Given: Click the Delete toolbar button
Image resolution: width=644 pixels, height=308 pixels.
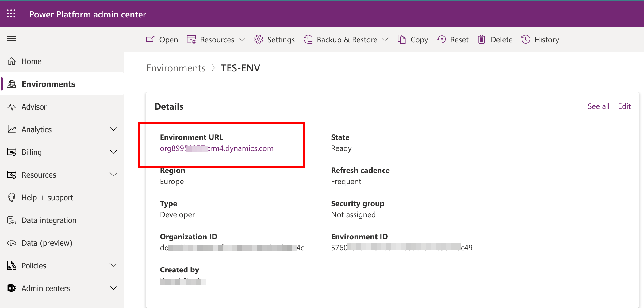Looking at the screenshot, I should (x=495, y=40).
